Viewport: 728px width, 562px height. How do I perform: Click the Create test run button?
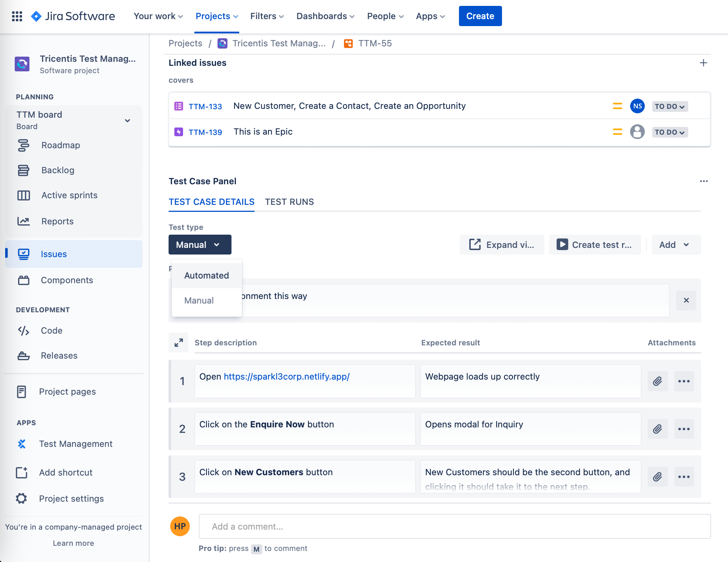[x=595, y=245]
